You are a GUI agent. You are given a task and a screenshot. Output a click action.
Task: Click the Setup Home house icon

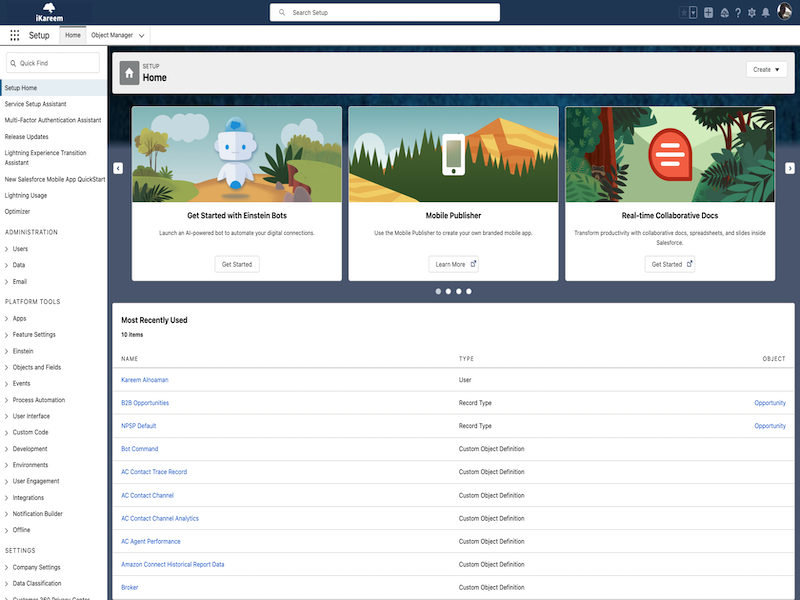tap(129, 73)
